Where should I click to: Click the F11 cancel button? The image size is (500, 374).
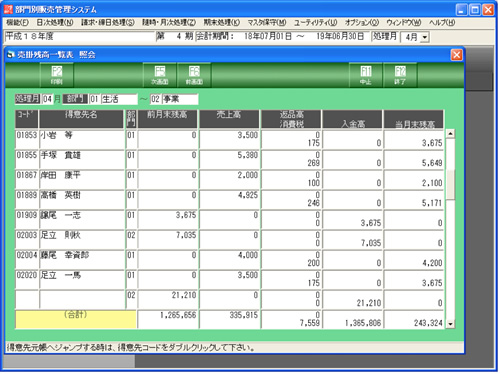366,75
